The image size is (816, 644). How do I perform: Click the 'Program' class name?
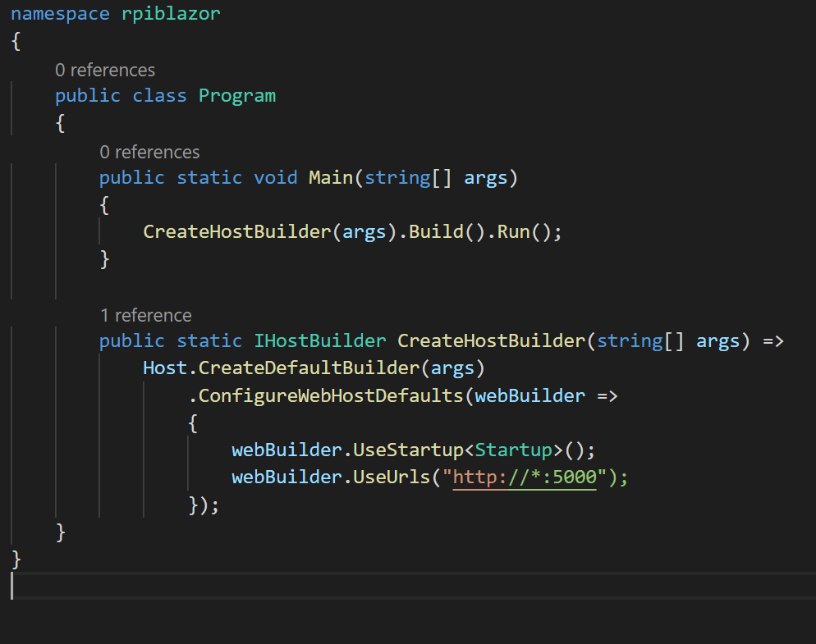(x=237, y=96)
